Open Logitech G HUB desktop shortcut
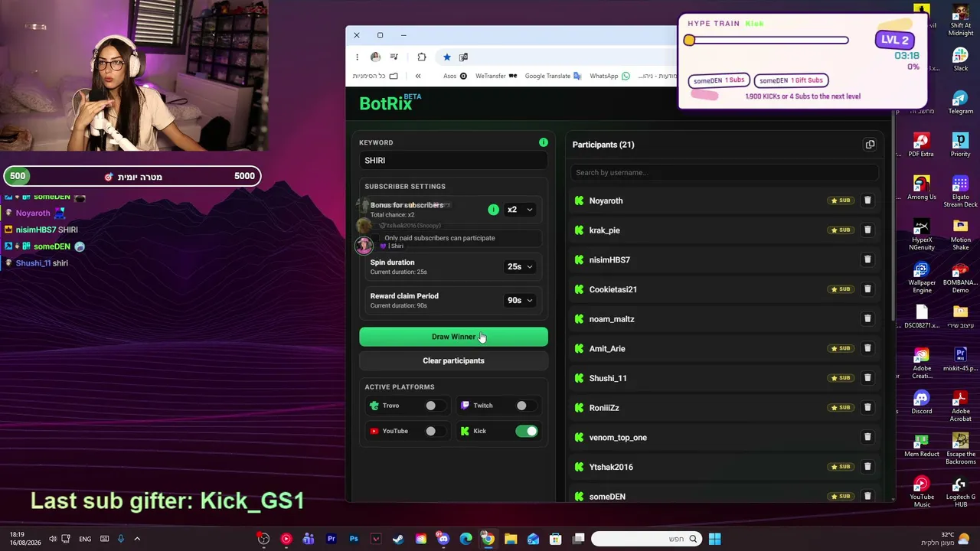The width and height of the screenshot is (980, 551). pyautogui.click(x=961, y=492)
